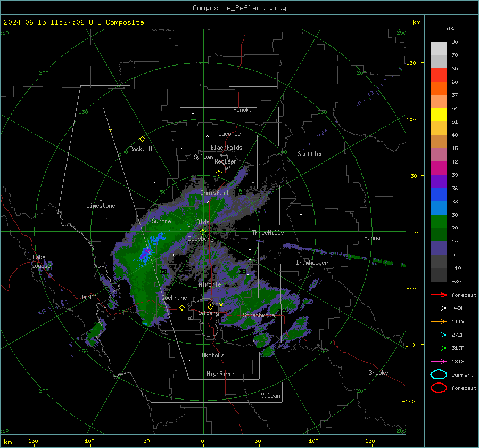Click the RockyMH label

click(x=141, y=149)
